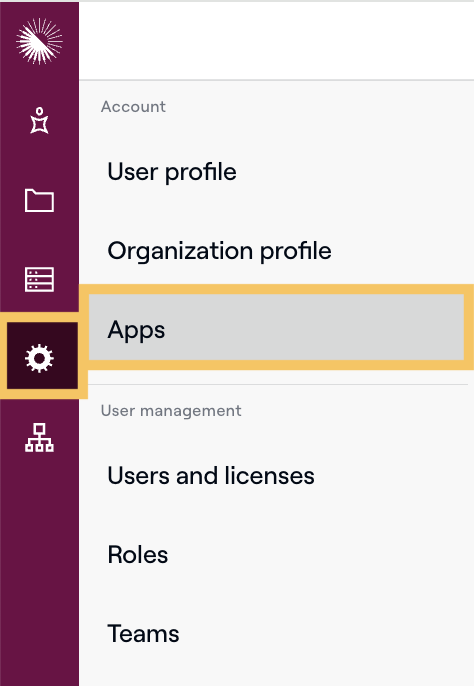Image resolution: width=474 pixels, height=686 pixels.
Task: Click the sunburst logo in the sidebar
Action: (x=39, y=41)
